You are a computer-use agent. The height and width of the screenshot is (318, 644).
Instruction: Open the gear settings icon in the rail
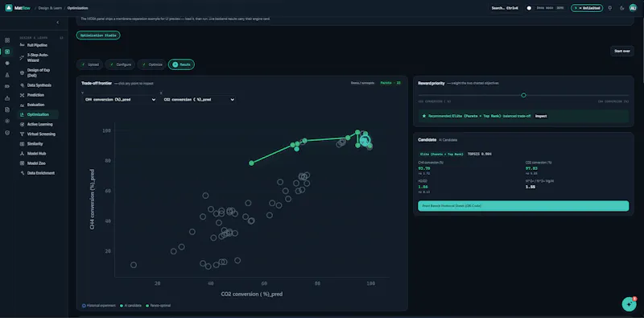[x=7, y=122]
